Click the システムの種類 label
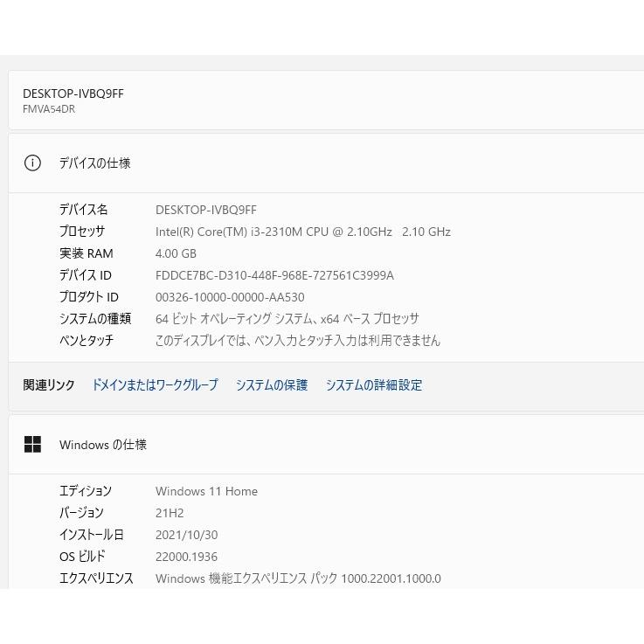The height and width of the screenshot is (644, 644). tap(95, 319)
